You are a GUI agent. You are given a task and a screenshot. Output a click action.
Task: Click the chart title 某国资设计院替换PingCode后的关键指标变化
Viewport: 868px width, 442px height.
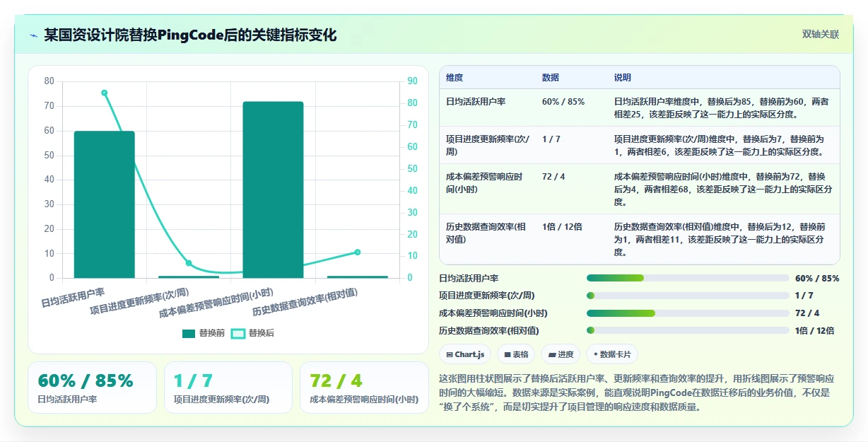click(x=190, y=35)
